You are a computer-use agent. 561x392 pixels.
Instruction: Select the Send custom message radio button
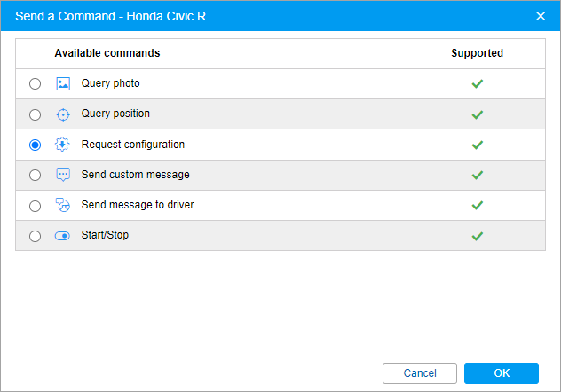35,176
